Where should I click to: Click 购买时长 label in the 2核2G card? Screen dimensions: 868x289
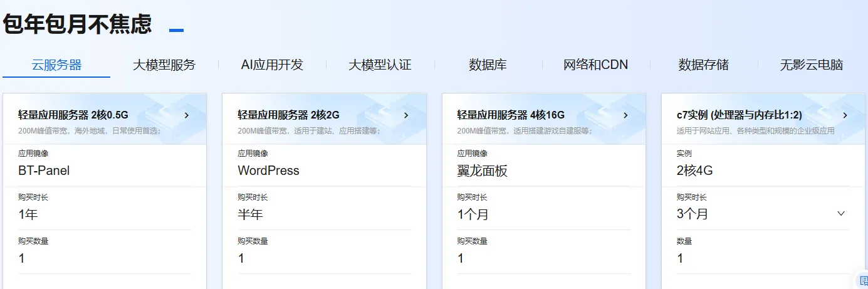tap(253, 197)
